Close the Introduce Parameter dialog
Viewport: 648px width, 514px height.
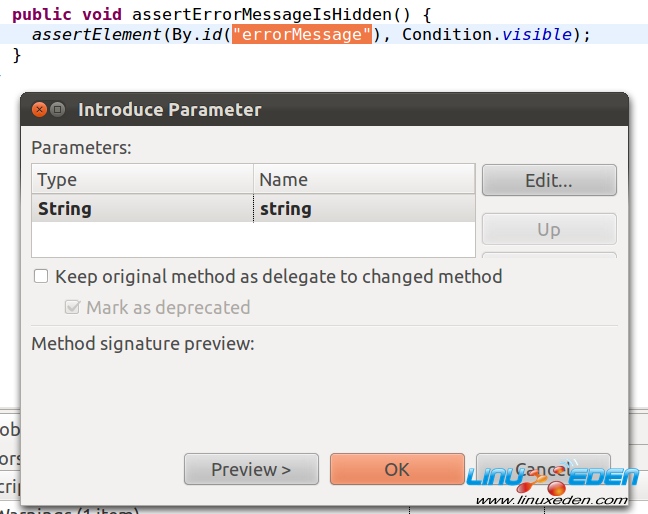coord(39,110)
